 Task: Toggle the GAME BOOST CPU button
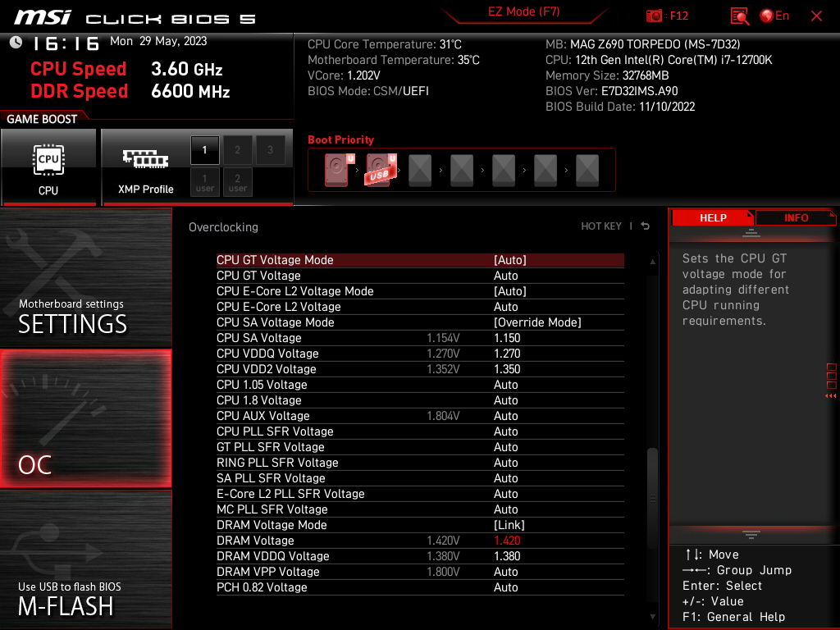point(48,167)
